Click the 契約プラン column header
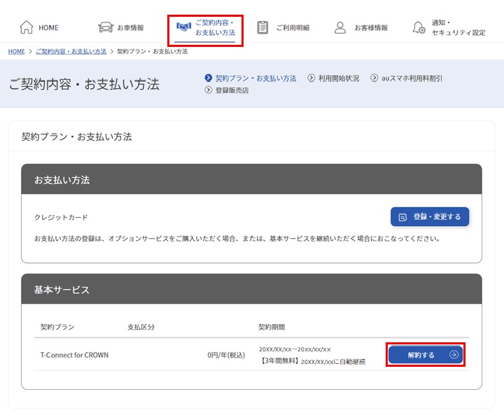Image resolution: width=504 pixels, height=420 pixels. tap(57, 327)
